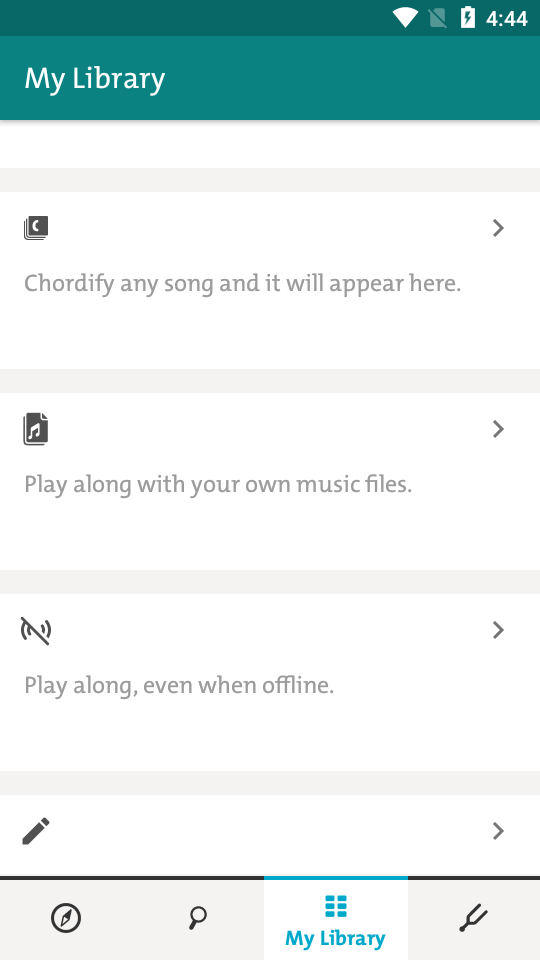540x960 pixels.
Task: Tap the battery charging status icon
Action: (468, 18)
